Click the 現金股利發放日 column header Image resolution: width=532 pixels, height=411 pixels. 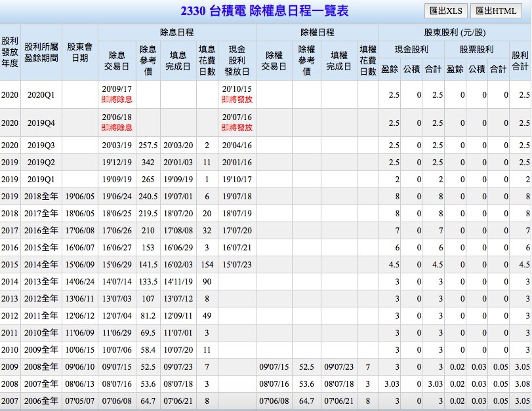[237, 60]
